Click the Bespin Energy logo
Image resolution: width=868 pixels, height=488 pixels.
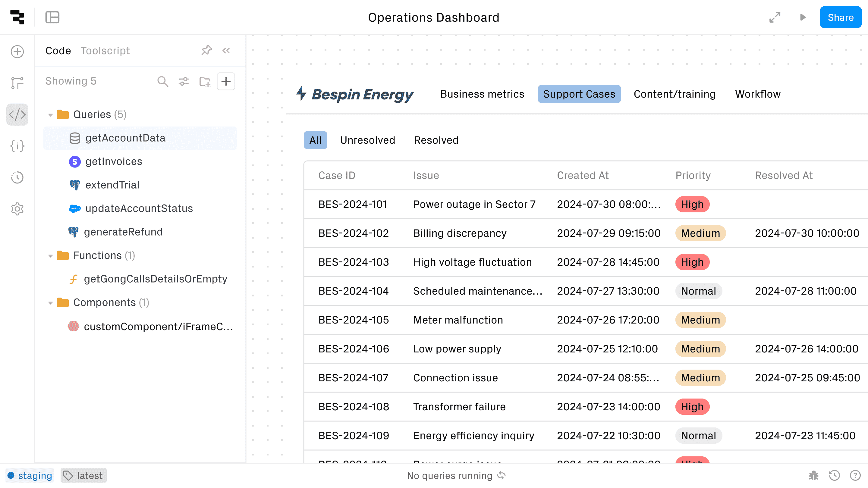[354, 94]
